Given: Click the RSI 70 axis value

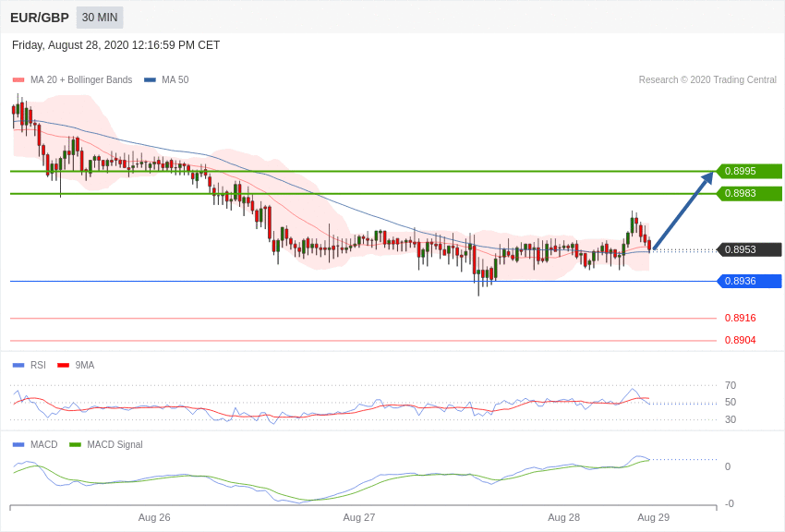Looking at the screenshot, I should (x=731, y=385).
